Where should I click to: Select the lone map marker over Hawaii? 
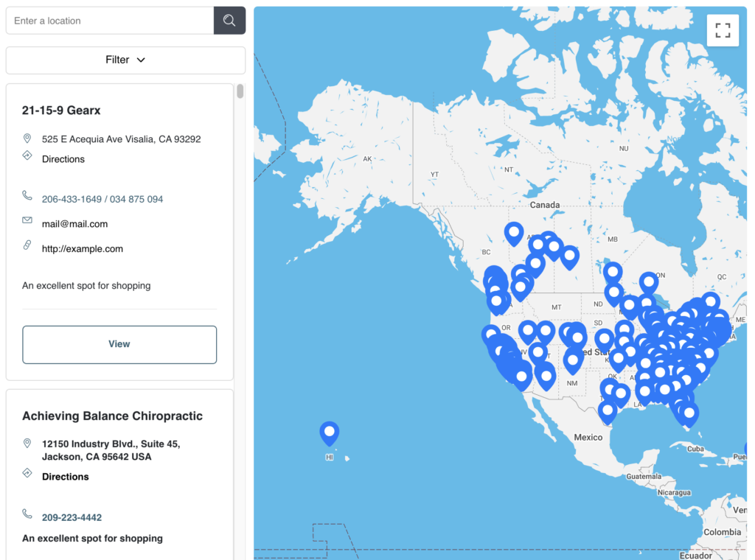tap(329, 433)
